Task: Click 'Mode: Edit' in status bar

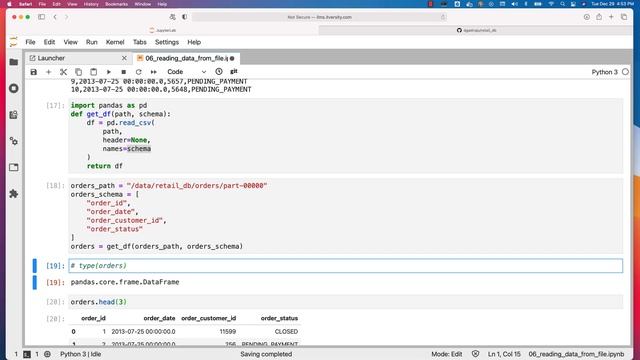Action: (x=447, y=354)
